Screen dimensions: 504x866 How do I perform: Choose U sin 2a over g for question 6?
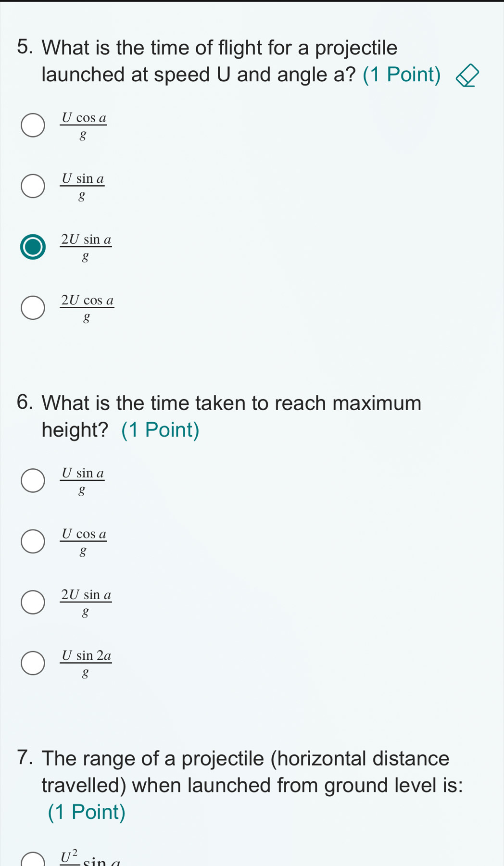[x=33, y=663]
